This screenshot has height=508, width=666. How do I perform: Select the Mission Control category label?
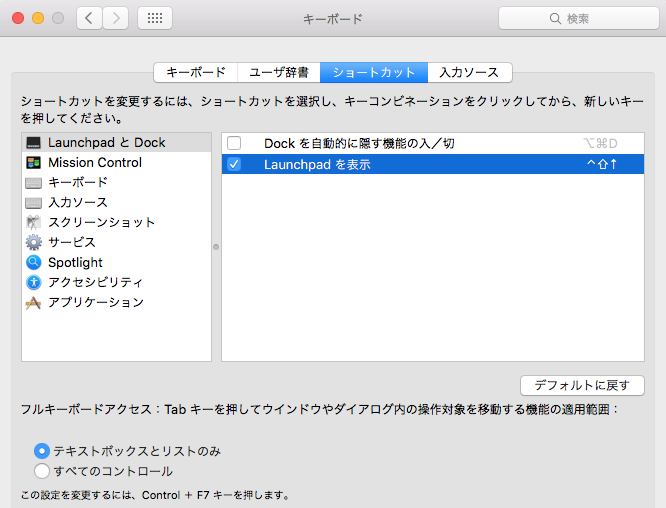click(95, 163)
